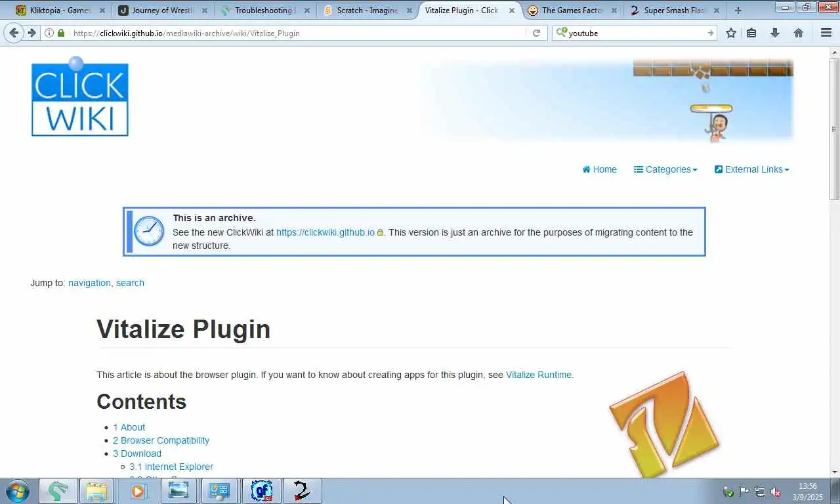Image resolution: width=840 pixels, height=504 pixels.
Task: Click the header game banner image
Action: [607, 100]
